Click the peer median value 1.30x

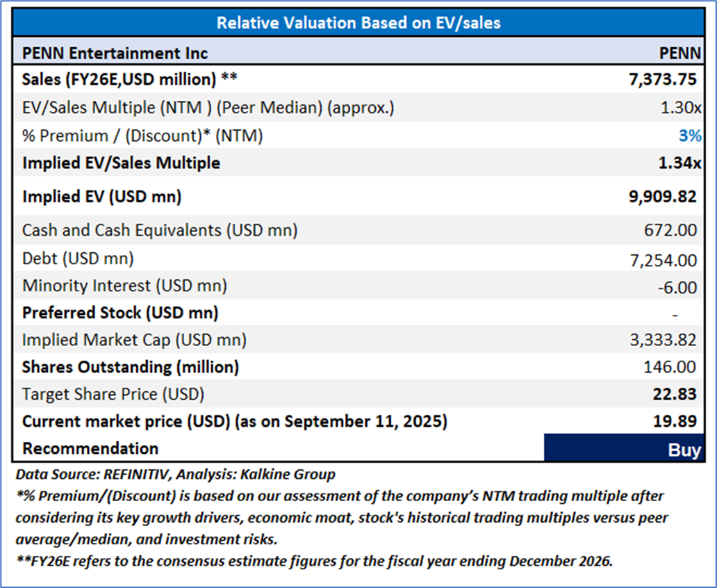[681, 108]
